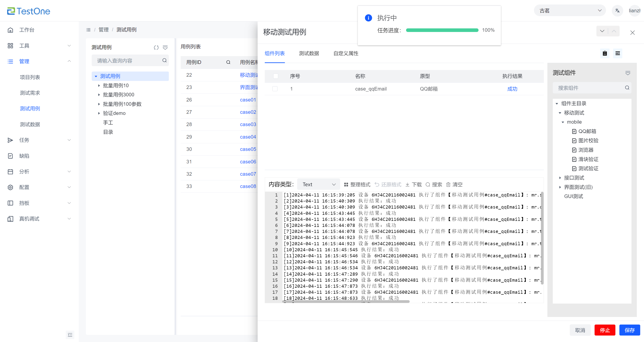Open the 成功 execution result link

point(512,89)
